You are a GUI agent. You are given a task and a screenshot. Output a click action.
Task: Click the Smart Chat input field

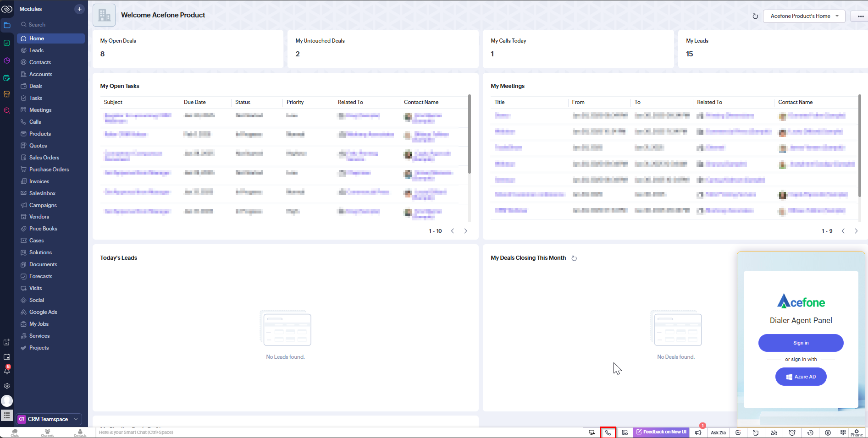pos(339,433)
